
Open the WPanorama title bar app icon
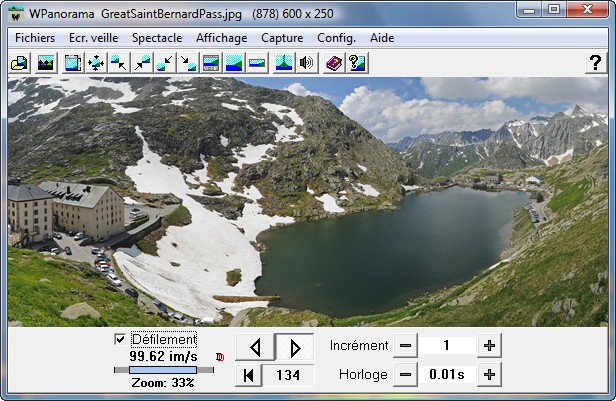click(x=16, y=14)
